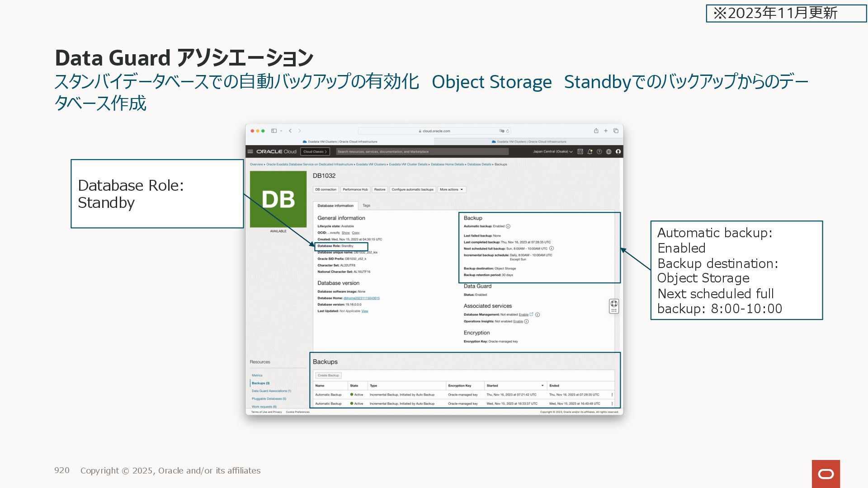Click the notifications bell icon
868x488 pixels.
click(590, 152)
